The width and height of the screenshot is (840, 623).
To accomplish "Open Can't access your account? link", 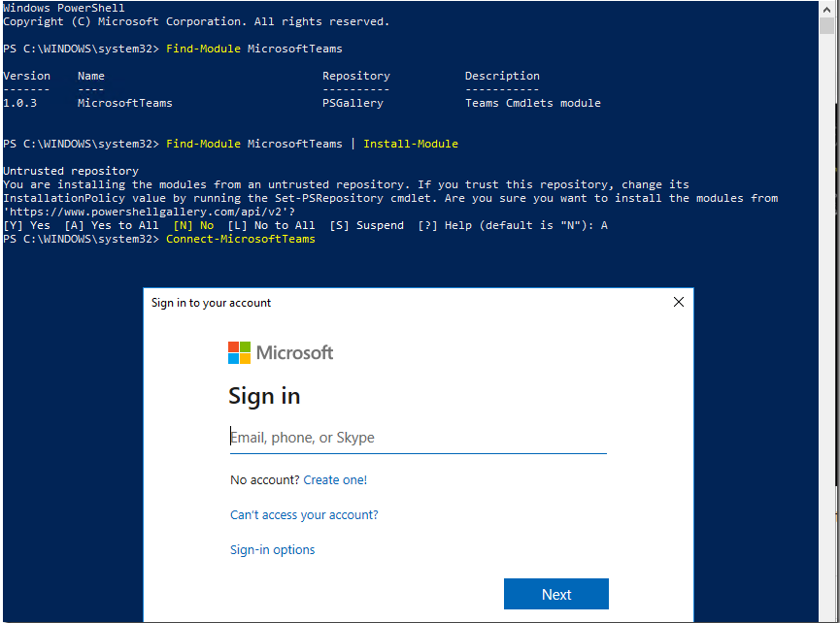I will pos(304,515).
